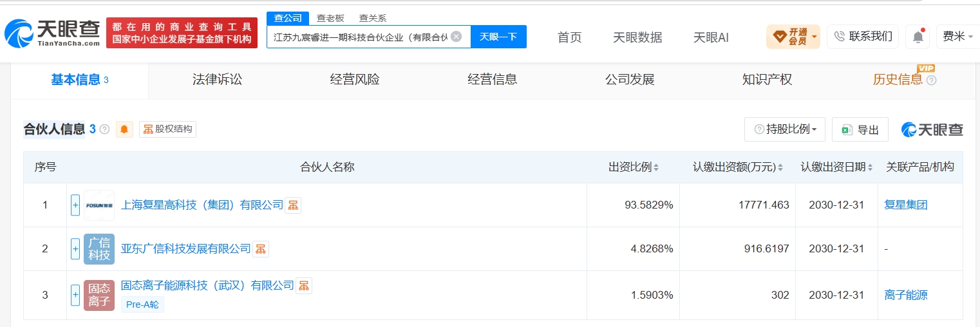980x327 pixels.
Task: Click the red 商业查询工具 banner
Action: tap(182, 33)
